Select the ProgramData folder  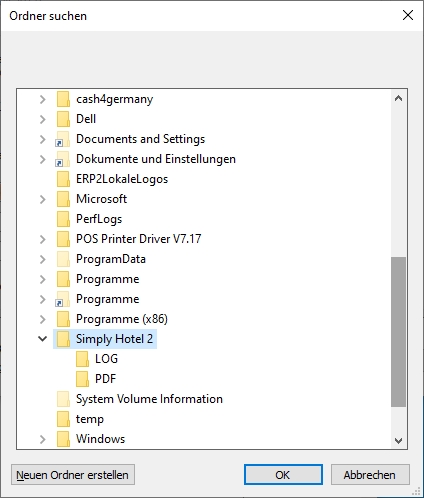pyautogui.click(x=111, y=259)
